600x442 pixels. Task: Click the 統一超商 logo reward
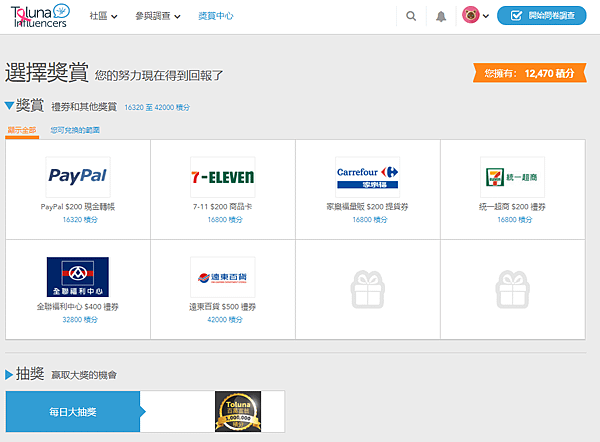(x=512, y=177)
